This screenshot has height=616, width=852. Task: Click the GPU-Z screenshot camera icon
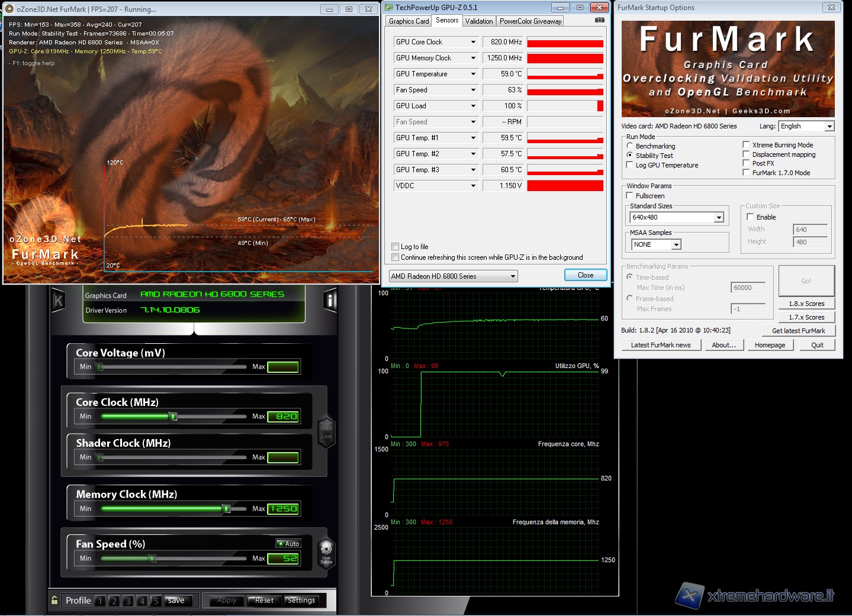click(x=599, y=20)
